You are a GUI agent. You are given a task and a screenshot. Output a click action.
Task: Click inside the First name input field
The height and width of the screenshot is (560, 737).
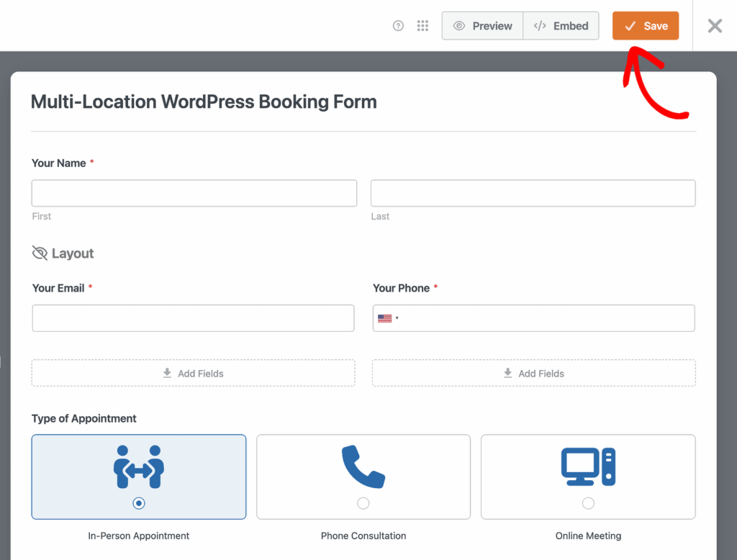tap(194, 193)
